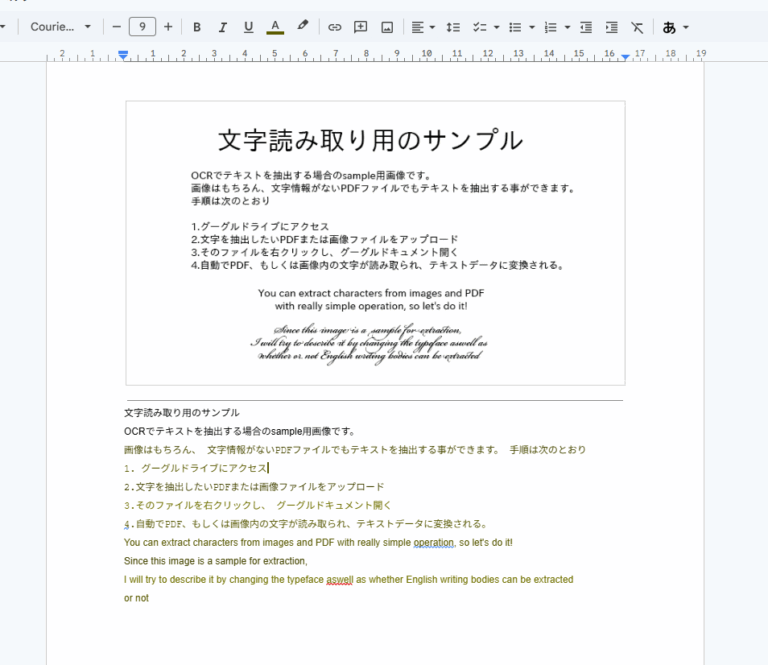Screen dimensions: 768x665
Task: Click the bulleted list icon
Action: 515,27
